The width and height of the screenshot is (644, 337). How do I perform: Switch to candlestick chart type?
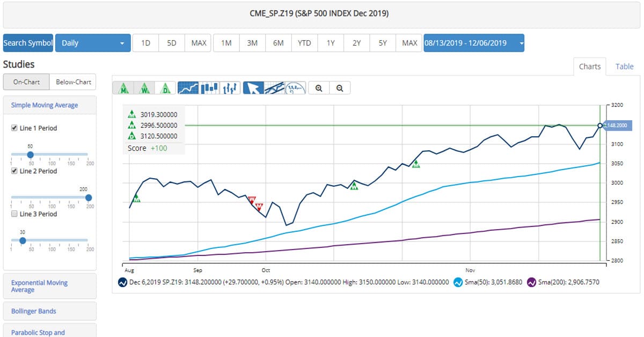209,88
